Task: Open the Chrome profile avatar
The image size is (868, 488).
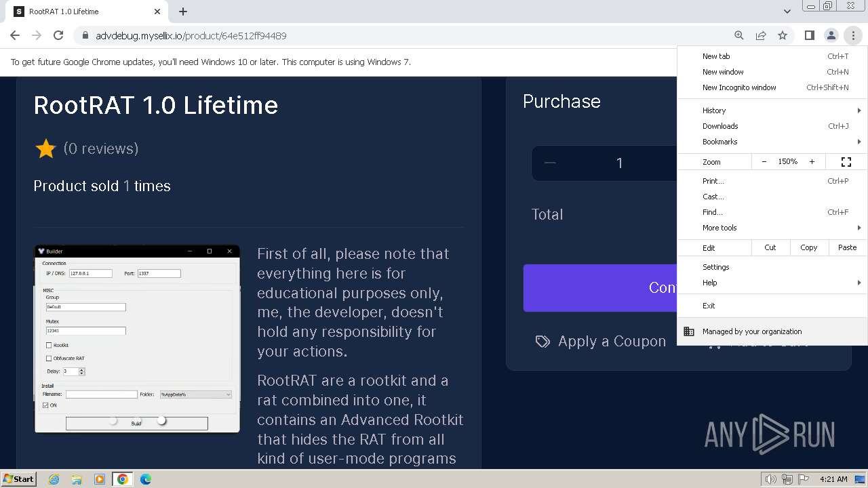Action: tap(831, 35)
